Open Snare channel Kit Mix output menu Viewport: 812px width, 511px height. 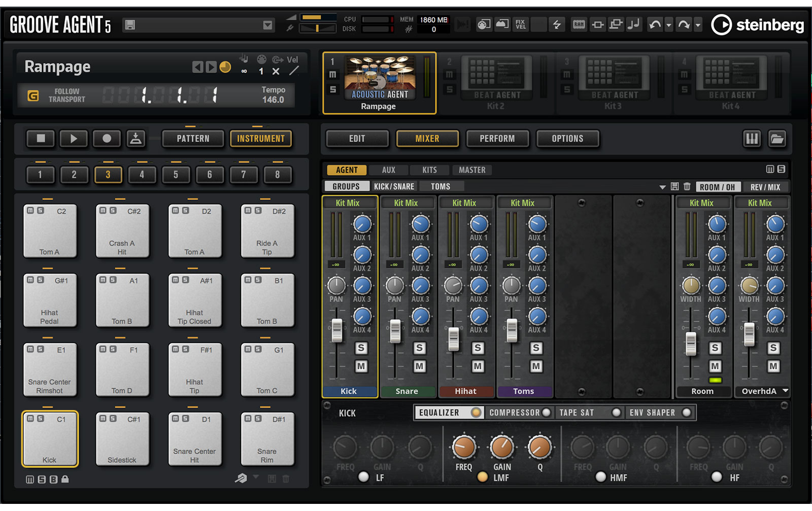[408, 203]
